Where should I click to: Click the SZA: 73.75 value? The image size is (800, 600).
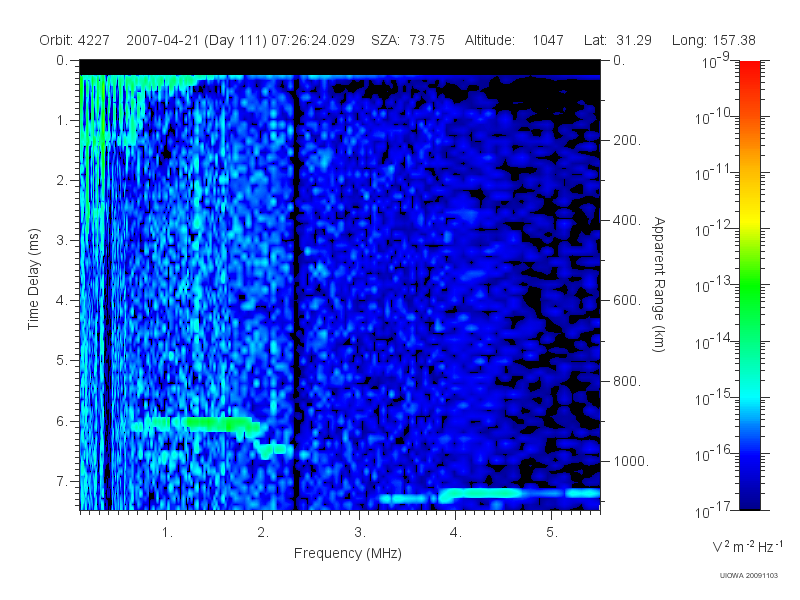pyautogui.click(x=408, y=40)
